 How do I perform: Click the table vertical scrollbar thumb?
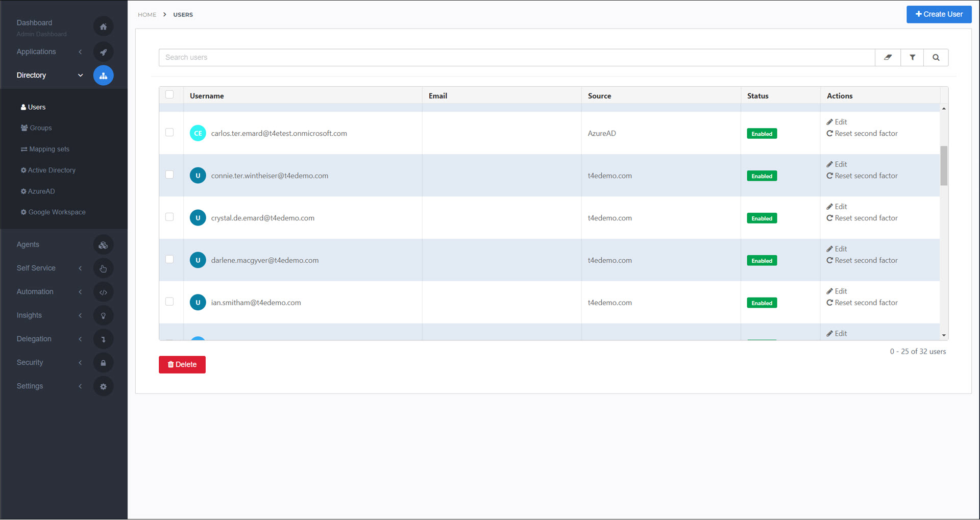(944, 166)
